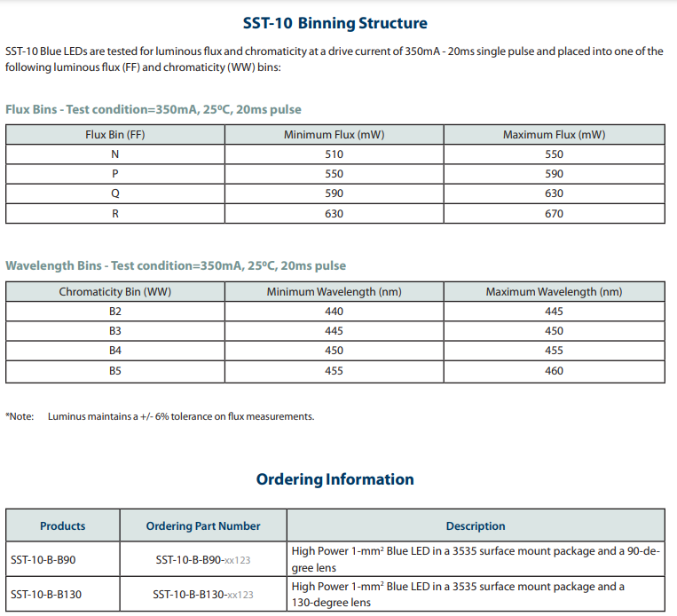Click the 'Description' column header

[x=476, y=526]
